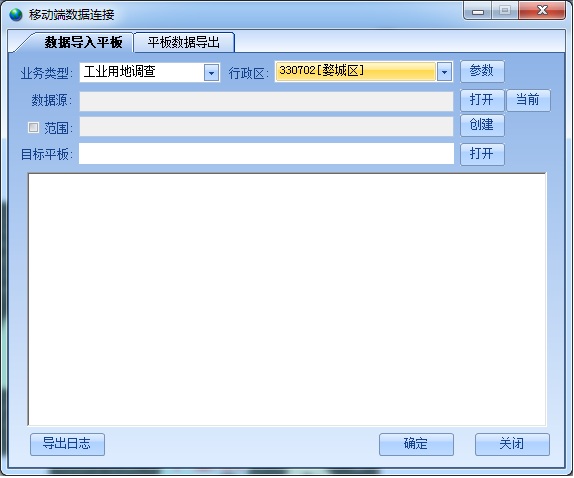Viewport: 574px width, 478px height.
Task: Click the 创建 range button
Action: 482,125
